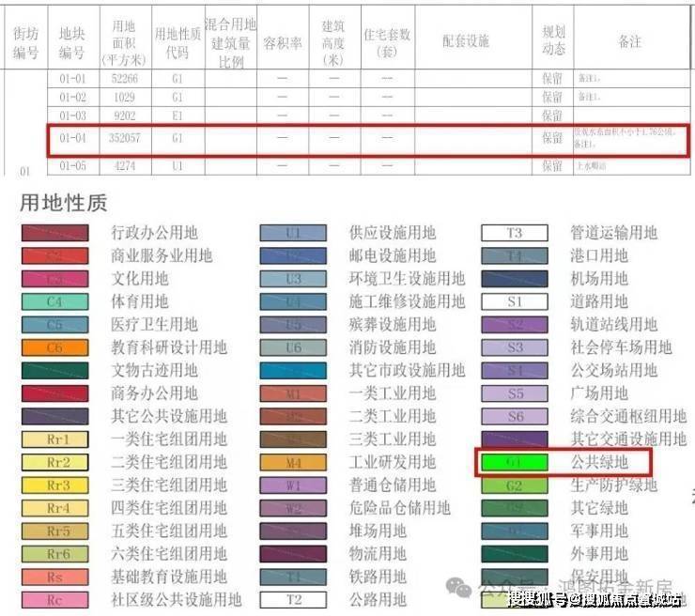The width and height of the screenshot is (695, 616).
Task: Pick the S5 swatch for 广场用地
Action: [x=515, y=393]
